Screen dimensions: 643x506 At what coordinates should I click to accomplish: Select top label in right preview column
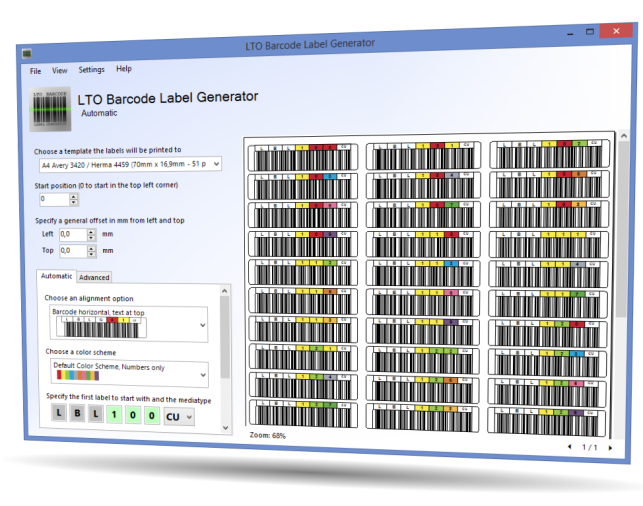pyautogui.click(x=550, y=153)
